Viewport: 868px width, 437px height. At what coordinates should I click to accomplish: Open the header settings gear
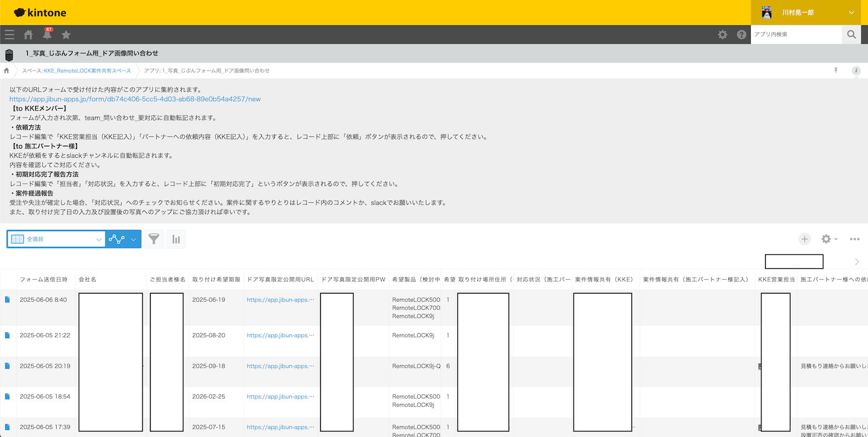[x=723, y=35]
